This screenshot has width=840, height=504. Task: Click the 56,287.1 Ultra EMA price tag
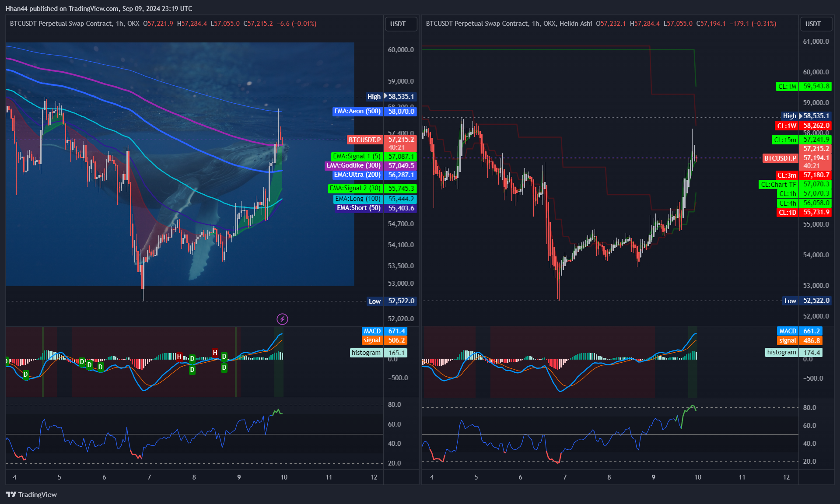[401, 175]
